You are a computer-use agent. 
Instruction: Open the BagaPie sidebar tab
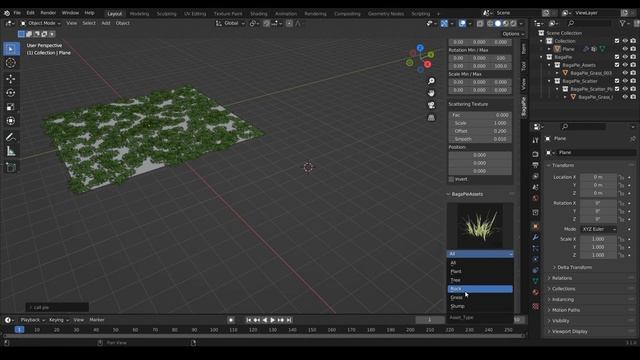[524, 107]
